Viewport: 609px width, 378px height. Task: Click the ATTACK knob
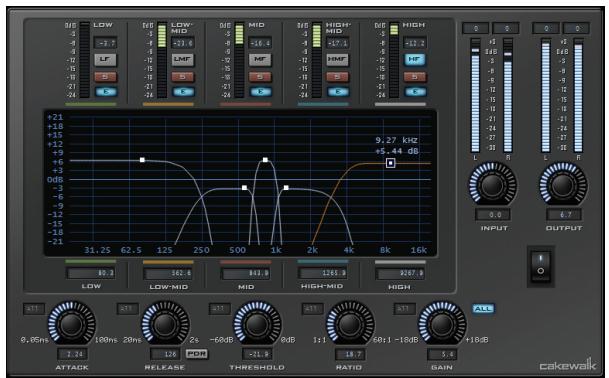tap(71, 324)
